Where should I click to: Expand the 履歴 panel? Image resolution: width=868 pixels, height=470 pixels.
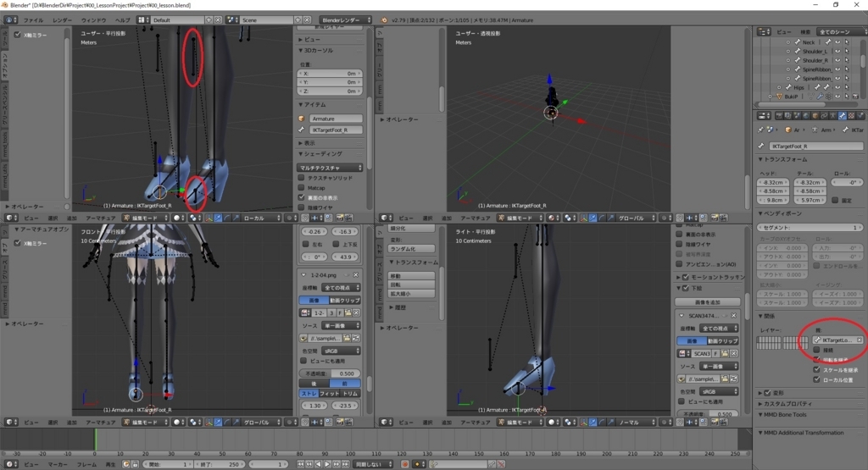pyautogui.click(x=398, y=307)
